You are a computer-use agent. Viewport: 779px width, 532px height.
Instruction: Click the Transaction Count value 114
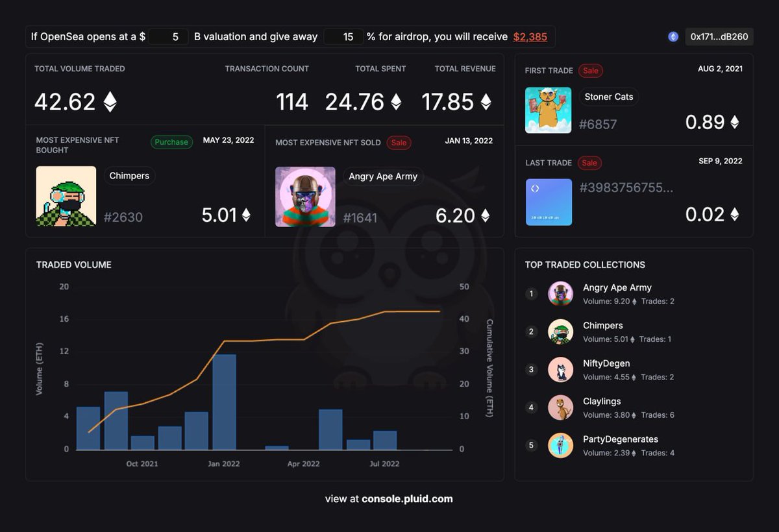(x=291, y=102)
